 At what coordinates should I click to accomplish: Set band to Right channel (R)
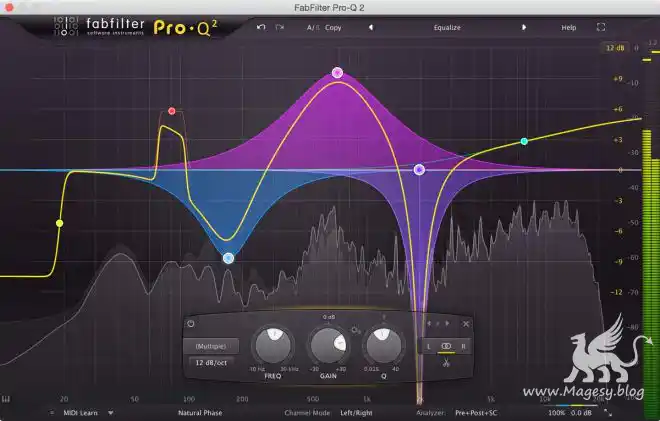(463, 346)
